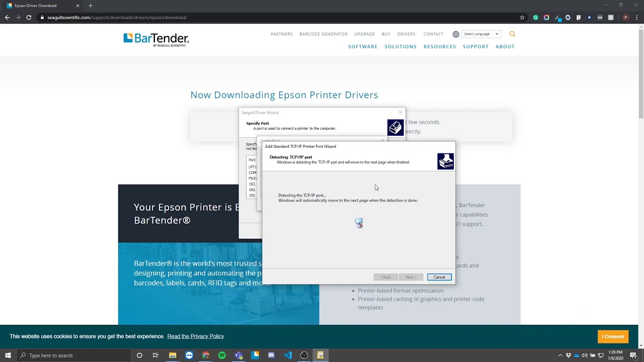Viewport: 644px width, 362px height.
Task: Open BARCODE GENERATOR link
Action: point(324,34)
